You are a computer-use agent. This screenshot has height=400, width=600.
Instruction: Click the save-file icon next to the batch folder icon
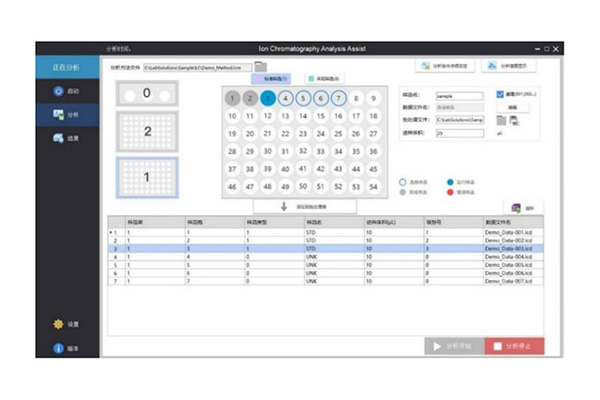pyautogui.click(x=514, y=120)
